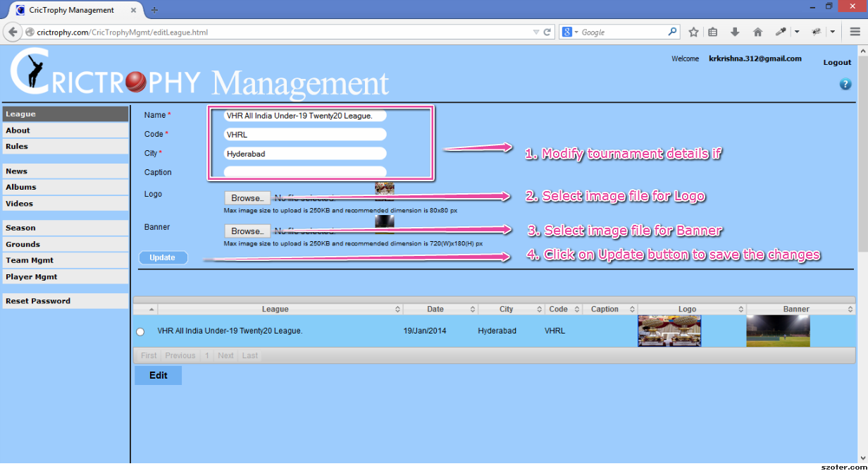Click the City input field containing Hyderabad

304,154
